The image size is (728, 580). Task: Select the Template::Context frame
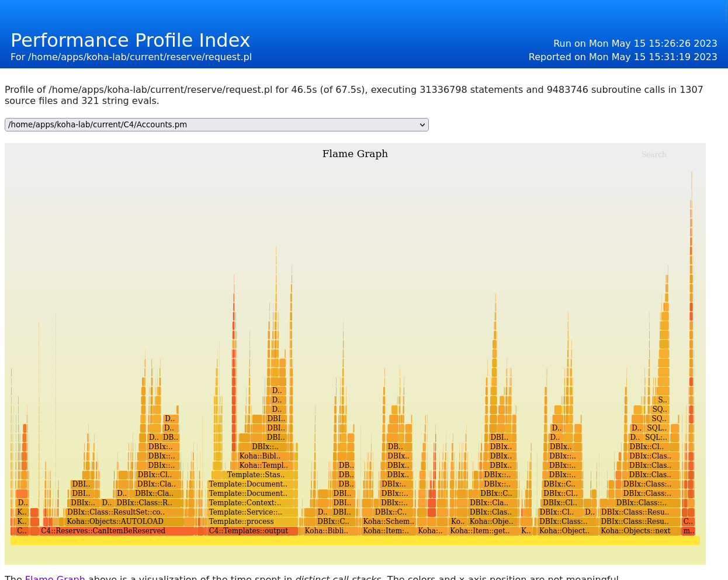pyautogui.click(x=245, y=503)
